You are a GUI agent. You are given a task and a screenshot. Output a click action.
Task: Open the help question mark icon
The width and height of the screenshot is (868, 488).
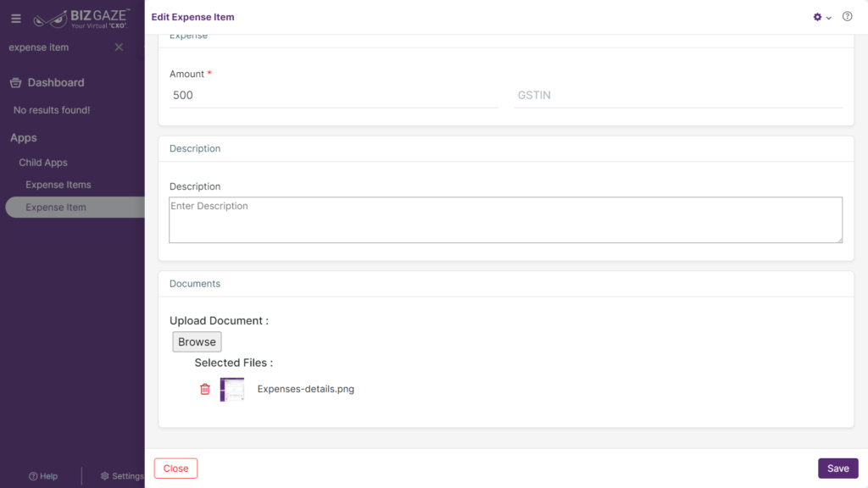[847, 17]
